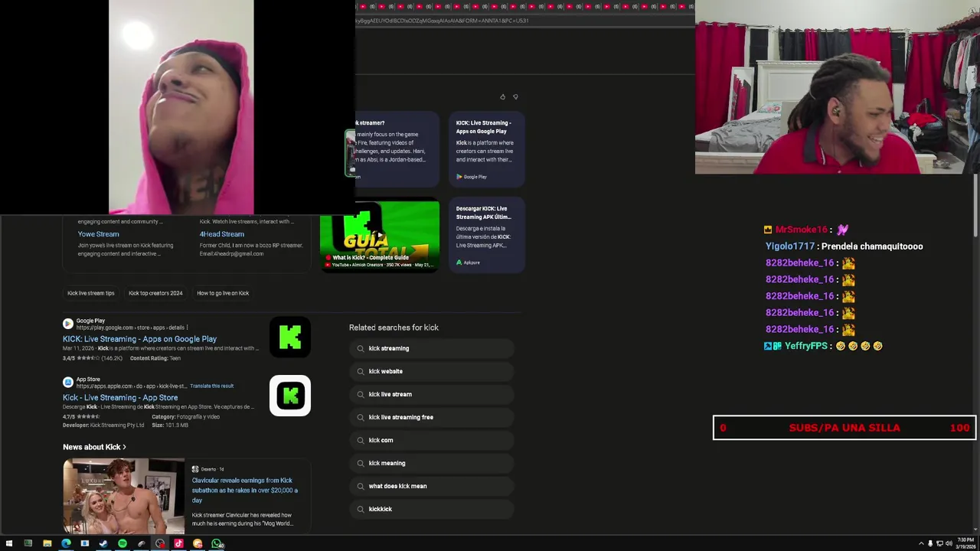Click the 'SUBS/PA UNA SILLA' goal progress bar

tap(844, 428)
